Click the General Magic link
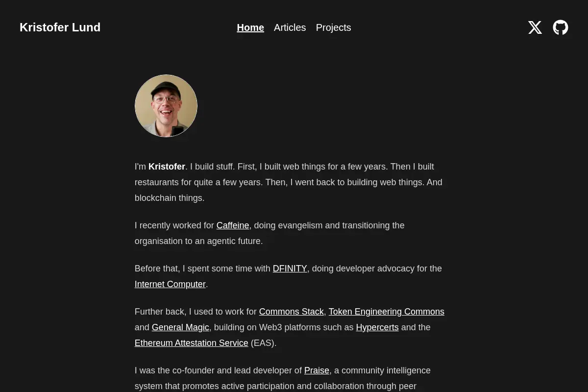The height and width of the screenshot is (392, 588). coord(180,327)
